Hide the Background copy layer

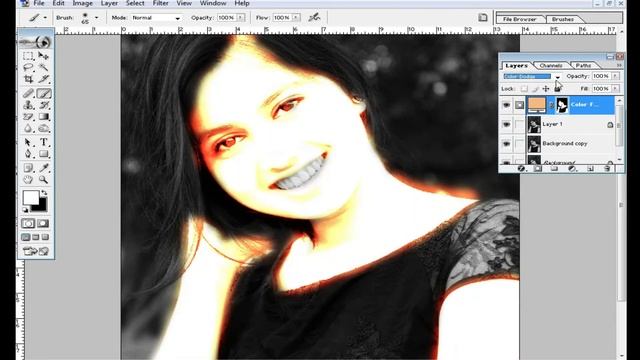tap(507, 144)
